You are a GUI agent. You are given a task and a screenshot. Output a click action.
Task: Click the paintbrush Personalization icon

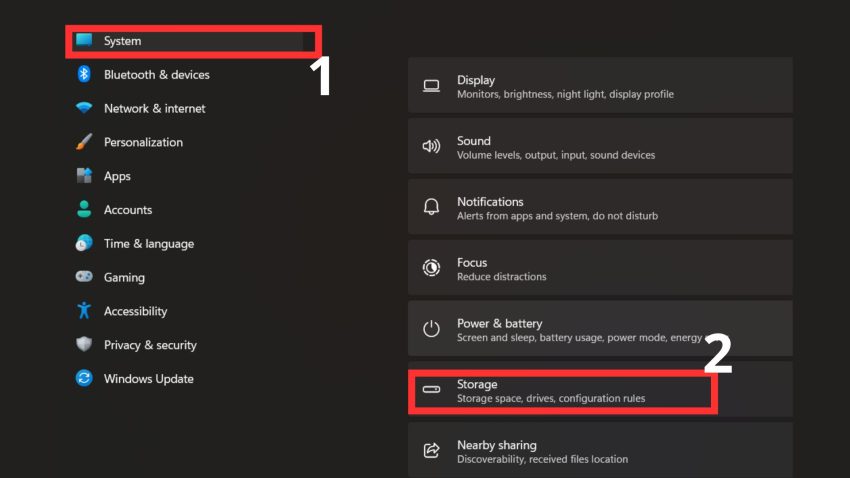tap(84, 141)
